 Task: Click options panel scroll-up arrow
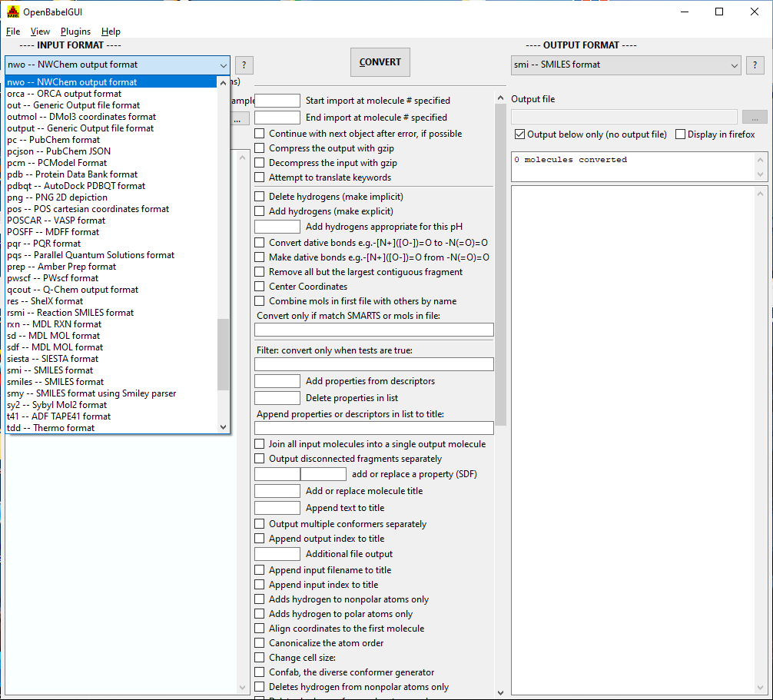pyautogui.click(x=500, y=98)
